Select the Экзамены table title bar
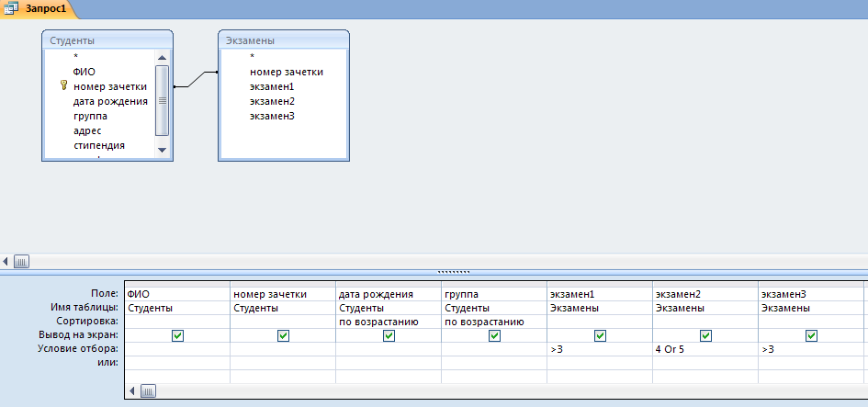The image size is (868, 407). tap(284, 40)
